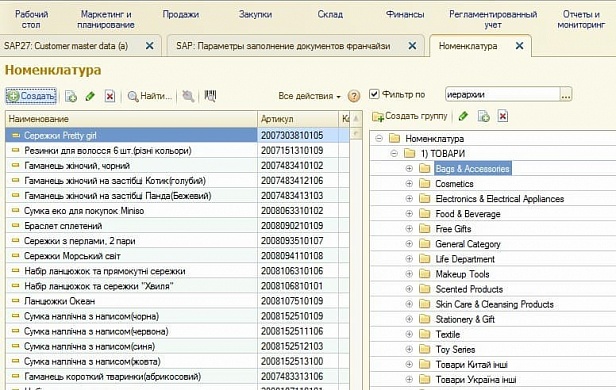Screen dimensions: 616x390
Task: Select row Гаманець жіночий, чорний
Action: point(177,166)
